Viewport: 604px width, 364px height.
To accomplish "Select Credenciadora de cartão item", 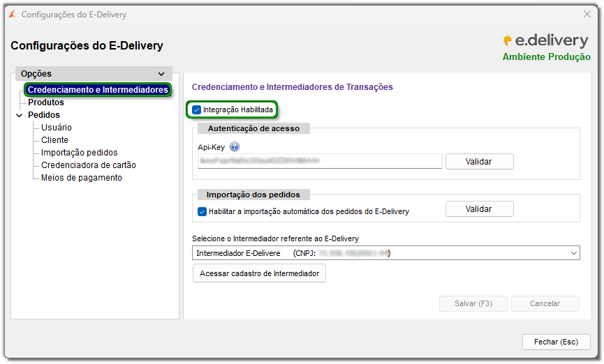I will coord(89,165).
